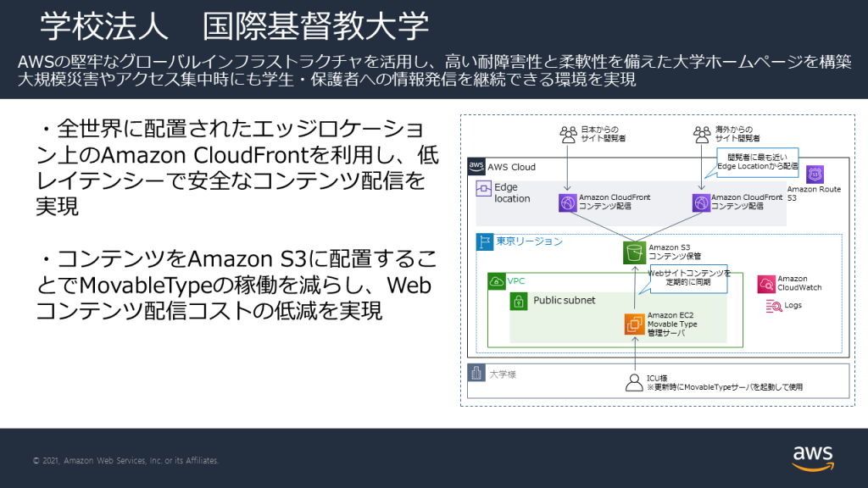Select the Web content sync callout box
The height and width of the screenshot is (488, 868).
click(687, 278)
